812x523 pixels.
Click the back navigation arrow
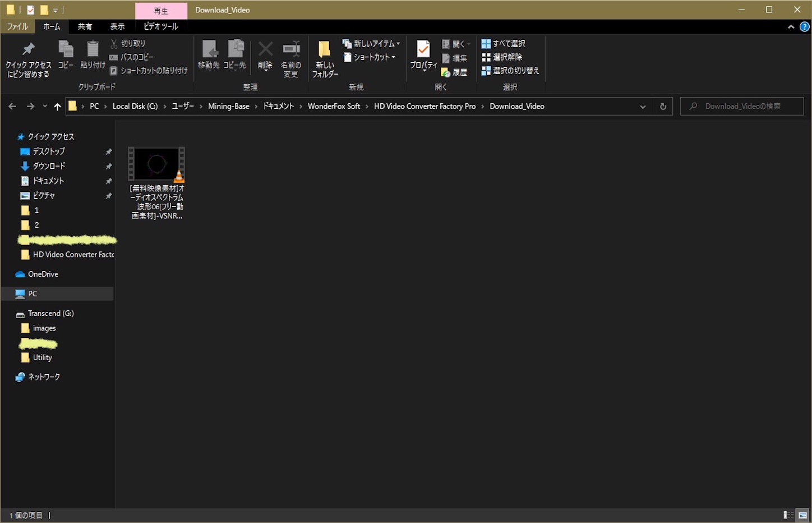[x=12, y=106]
